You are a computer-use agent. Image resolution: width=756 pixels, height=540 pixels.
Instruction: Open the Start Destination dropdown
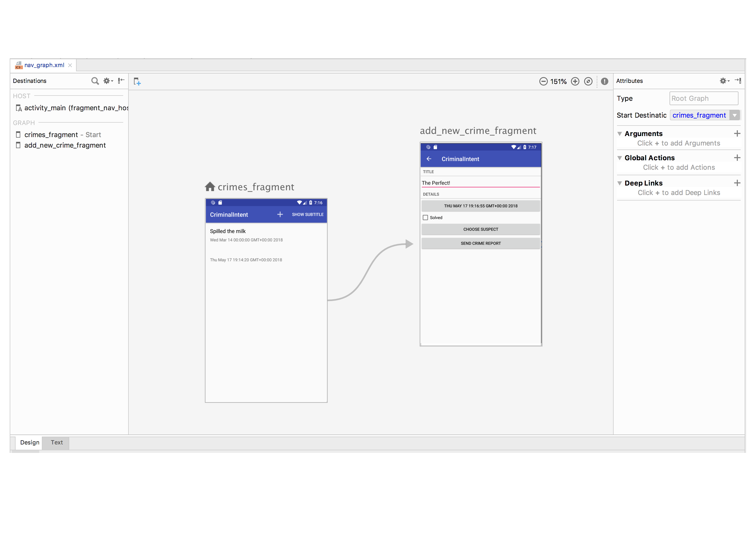point(735,115)
